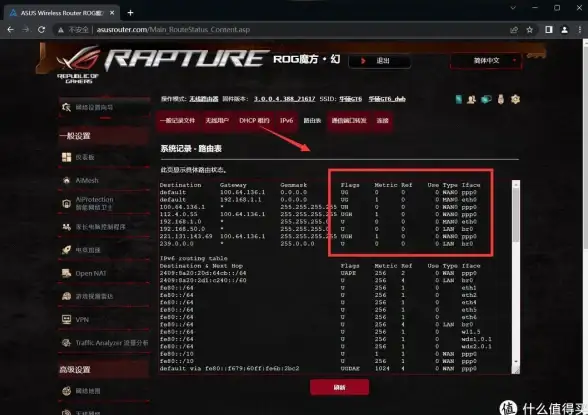Viewport: 588px width, 415px height.
Task: Bookmark page with star icon
Action: pyautogui.click(x=529, y=30)
